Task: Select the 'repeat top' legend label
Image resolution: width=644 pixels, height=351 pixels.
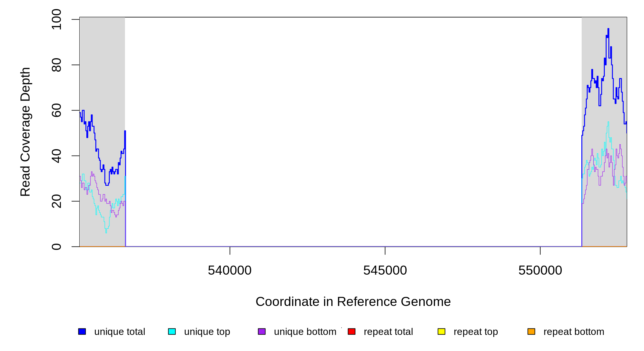Action: (476, 332)
